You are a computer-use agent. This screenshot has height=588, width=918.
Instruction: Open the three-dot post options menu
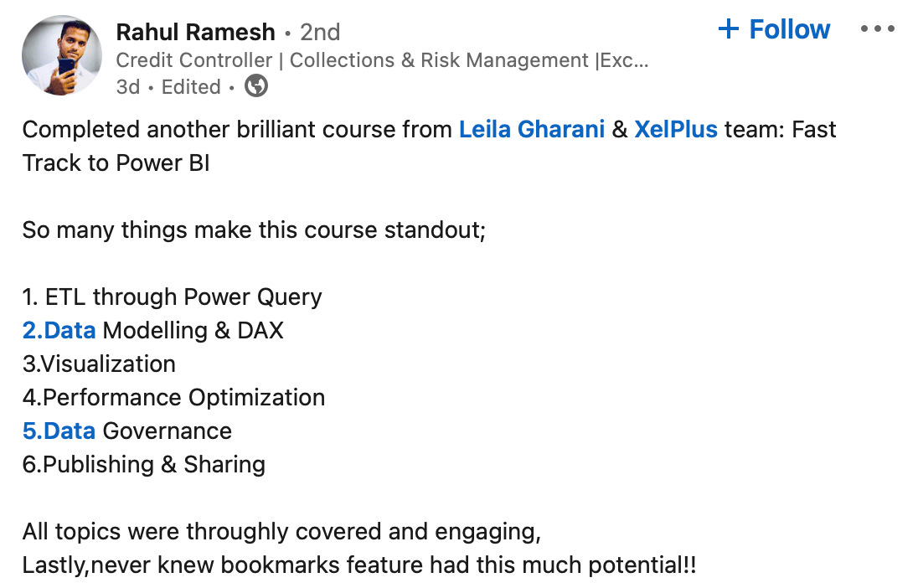877,28
